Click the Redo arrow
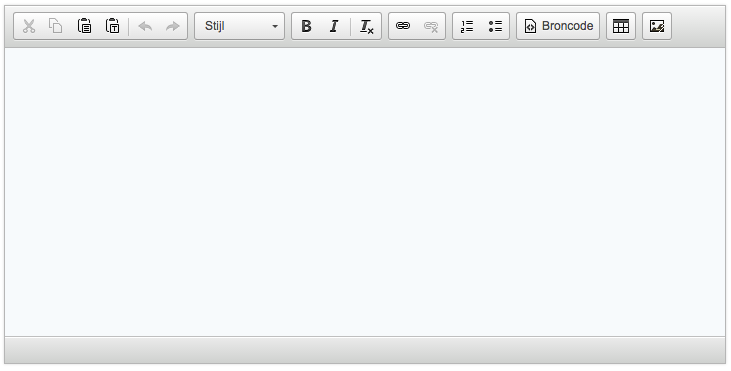The image size is (731, 371). [172, 26]
